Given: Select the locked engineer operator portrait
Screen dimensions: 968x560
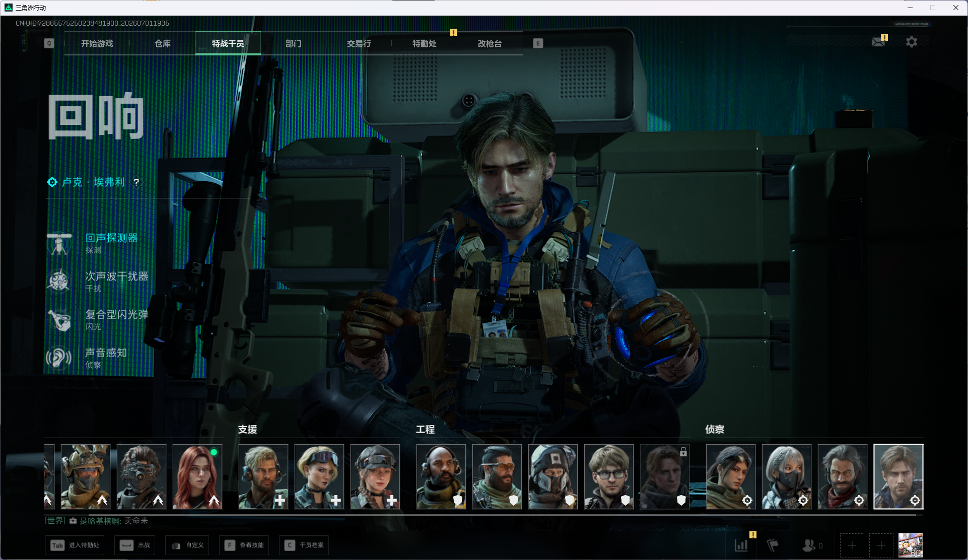Looking at the screenshot, I should click(x=665, y=476).
